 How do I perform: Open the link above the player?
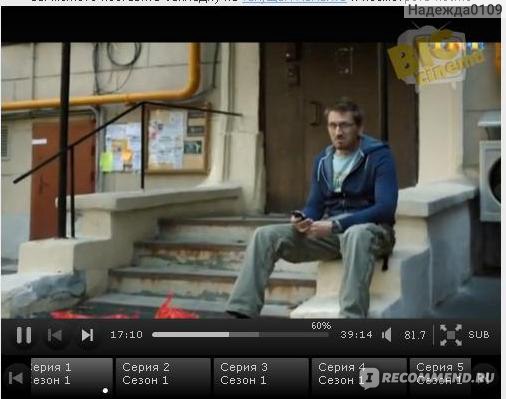(x=293, y=1)
